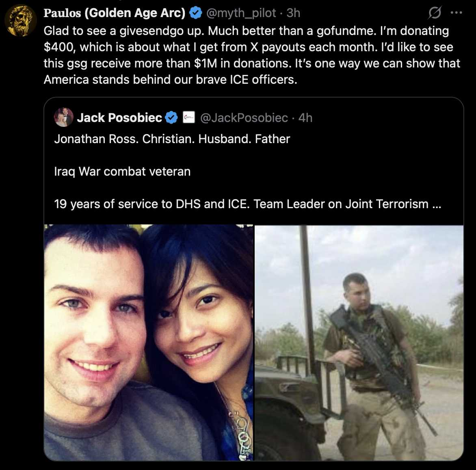Viewport: 476px width, 470px height.
Task: Click the 4h timestamp in quoted post
Action: [x=305, y=118]
